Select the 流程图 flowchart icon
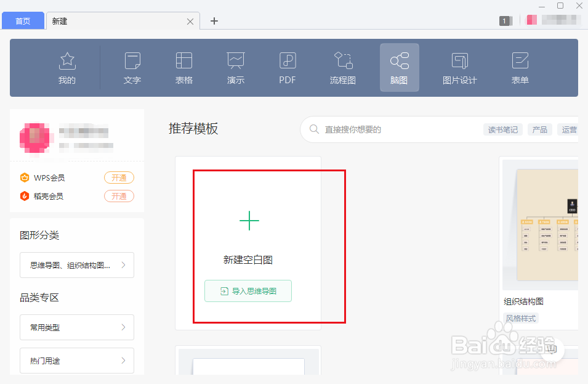 tap(343, 67)
